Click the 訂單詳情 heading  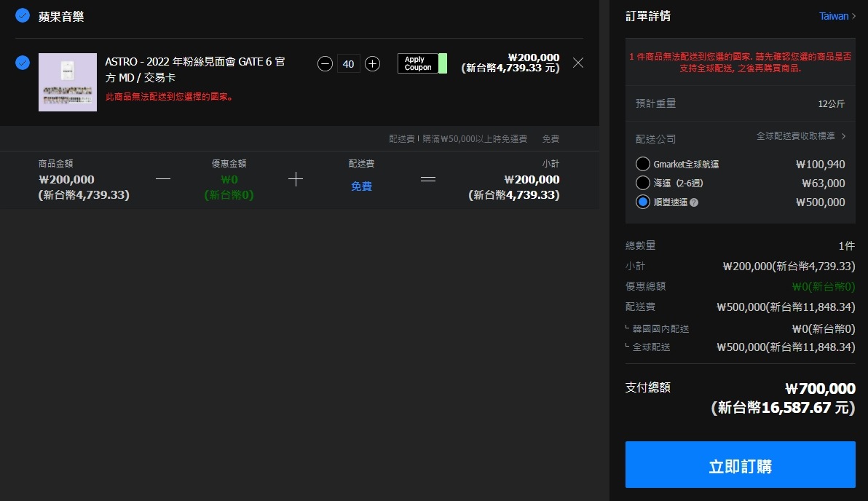(x=648, y=16)
